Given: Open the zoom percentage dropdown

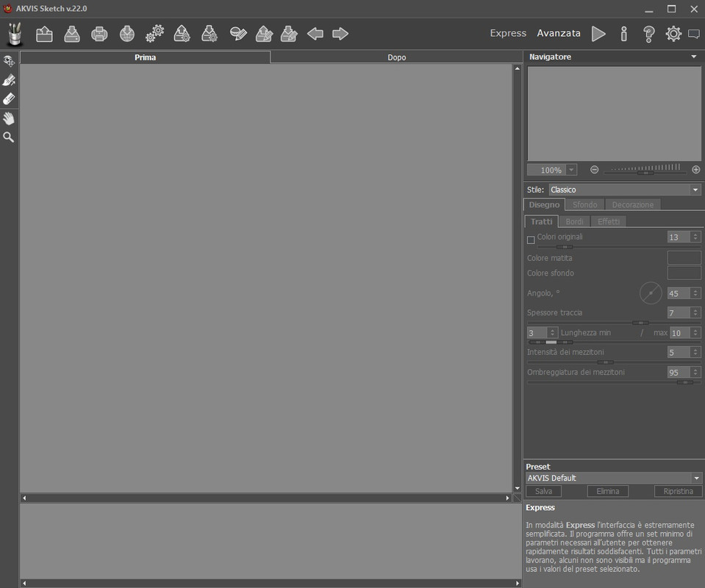Looking at the screenshot, I should pos(571,170).
